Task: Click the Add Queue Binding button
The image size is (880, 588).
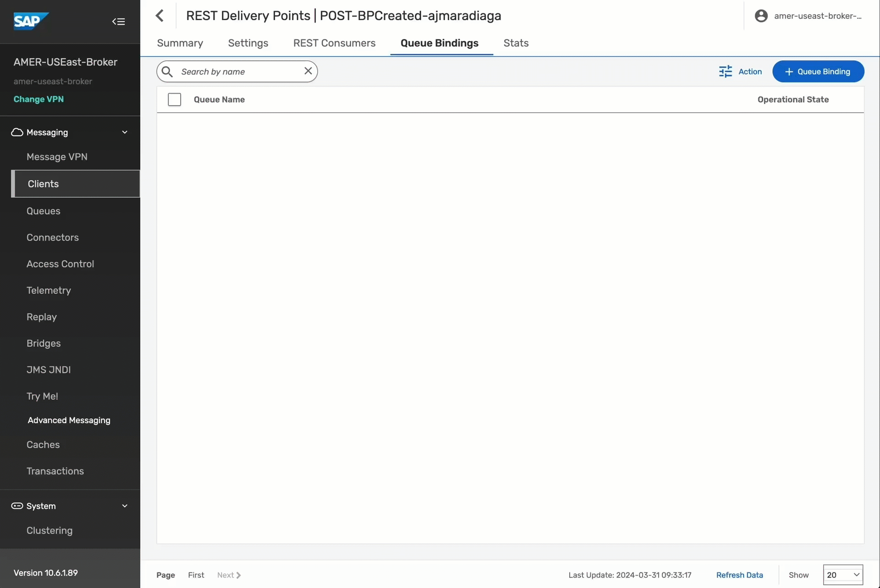Action: click(819, 71)
